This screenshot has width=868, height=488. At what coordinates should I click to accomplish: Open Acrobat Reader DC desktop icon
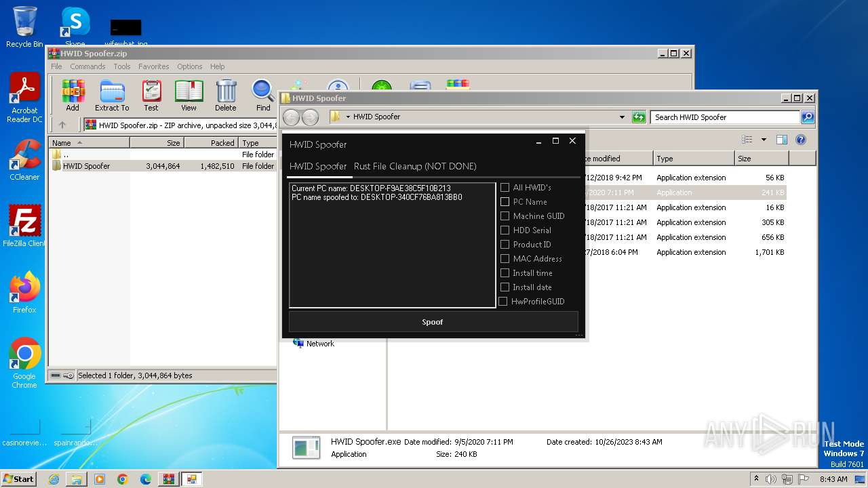tap(24, 98)
